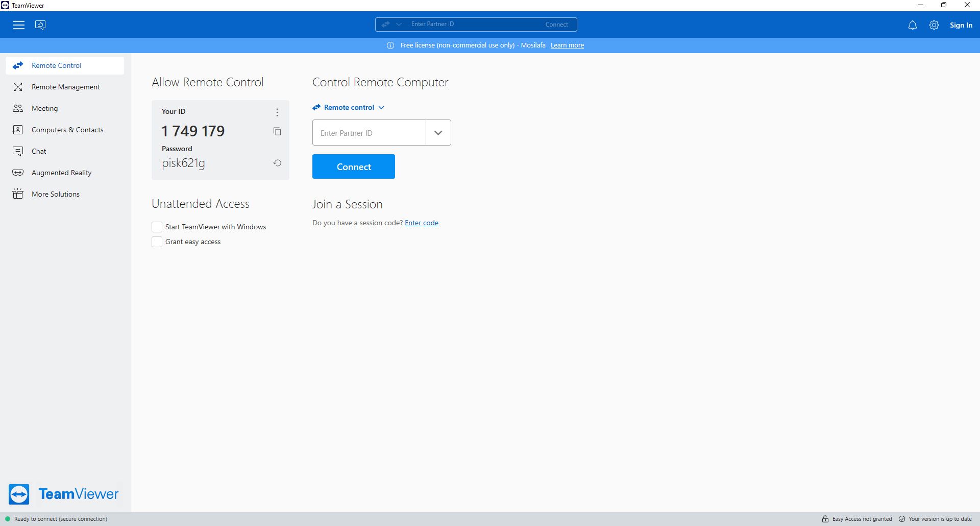The height and width of the screenshot is (526, 980).
Task: Open More Solutions
Action: (x=65, y=194)
